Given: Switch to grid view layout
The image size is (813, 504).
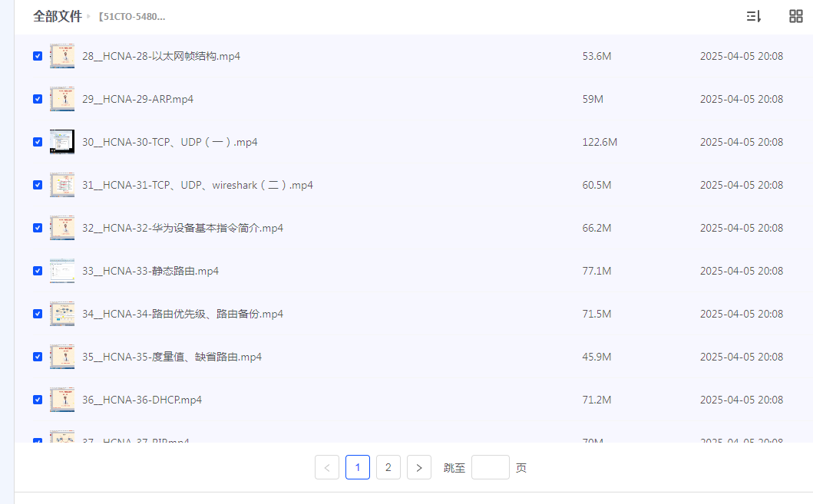Looking at the screenshot, I should 795,15.
